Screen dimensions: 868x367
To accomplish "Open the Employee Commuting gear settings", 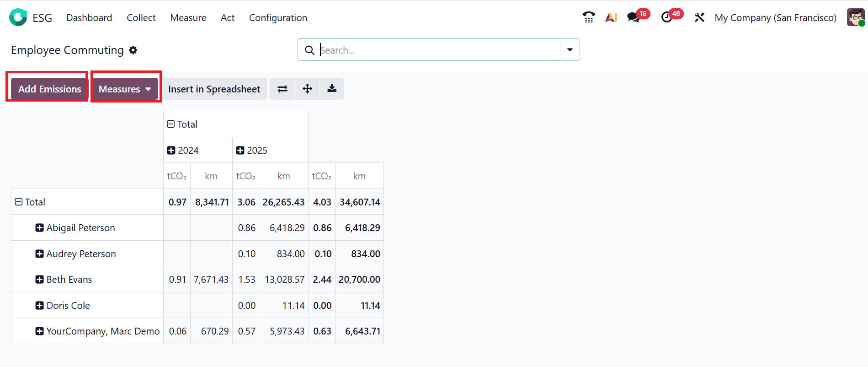I will coord(133,50).
